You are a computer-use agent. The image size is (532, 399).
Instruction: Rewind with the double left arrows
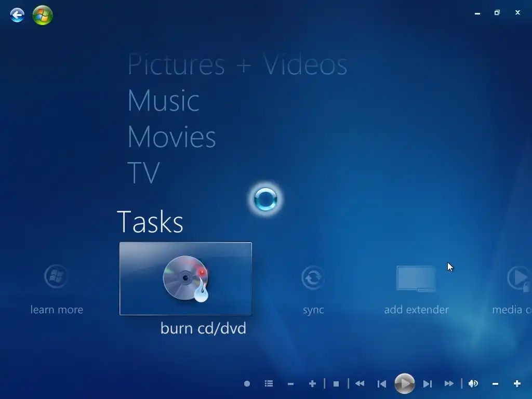click(360, 384)
